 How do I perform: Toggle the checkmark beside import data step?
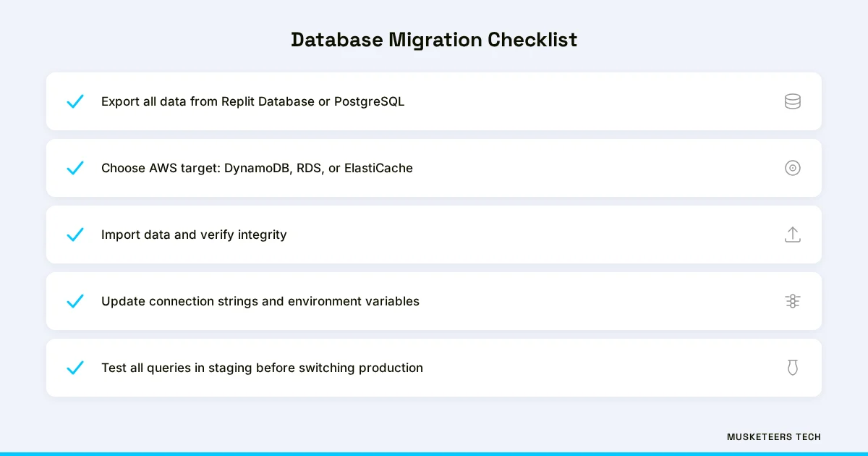75,235
